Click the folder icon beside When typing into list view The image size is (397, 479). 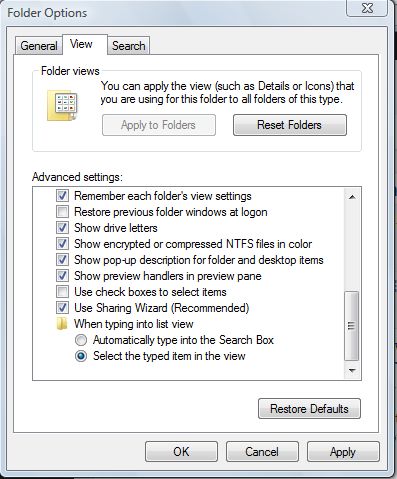[x=62, y=324]
